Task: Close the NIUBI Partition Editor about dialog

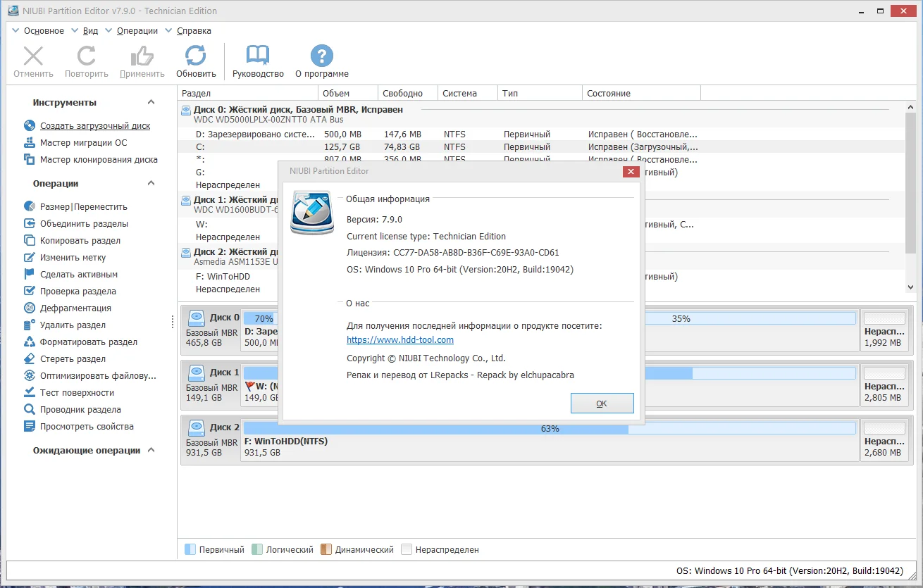Action: click(631, 171)
